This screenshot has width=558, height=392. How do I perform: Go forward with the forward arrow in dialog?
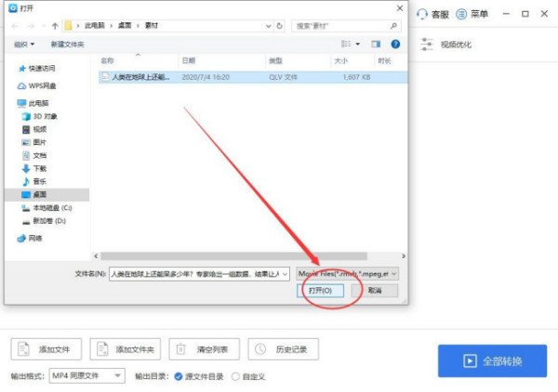pyautogui.click(x=32, y=26)
